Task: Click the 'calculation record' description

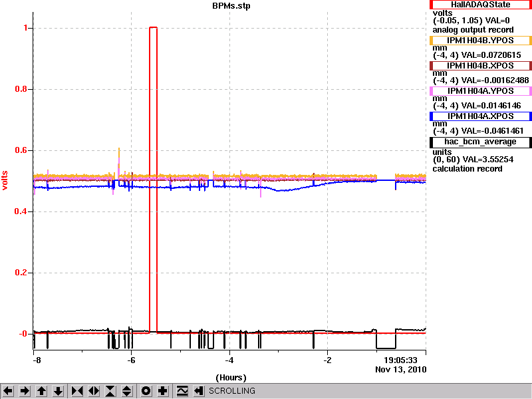Action: [x=467, y=169]
